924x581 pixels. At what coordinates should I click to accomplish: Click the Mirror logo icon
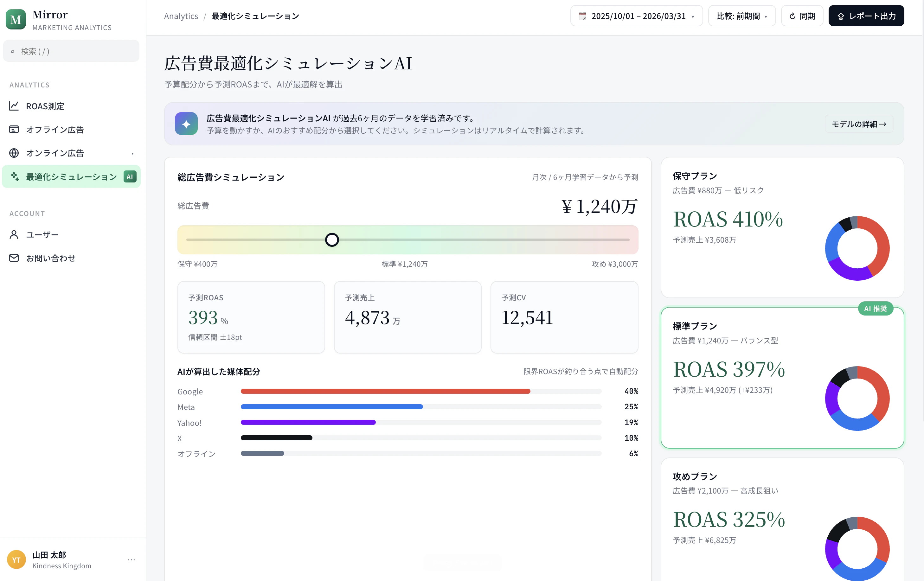[x=16, y=19]
